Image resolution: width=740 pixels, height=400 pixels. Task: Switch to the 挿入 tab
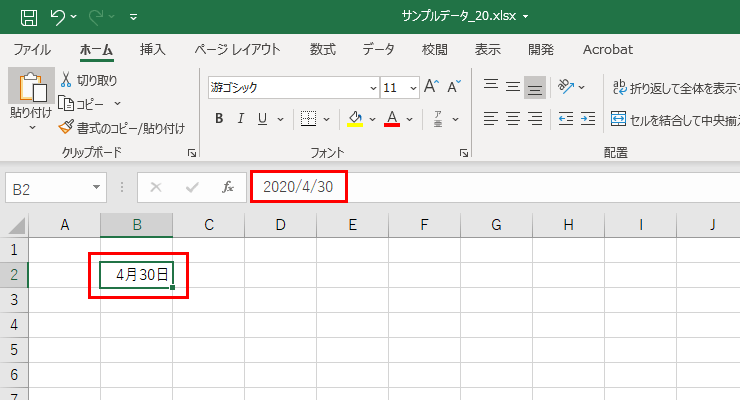coord(152,49)
